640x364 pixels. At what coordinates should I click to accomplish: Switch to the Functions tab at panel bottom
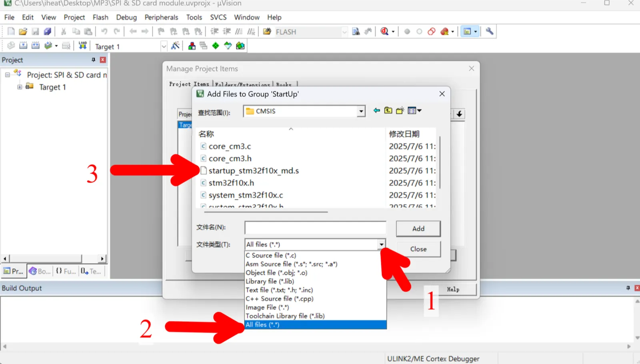tap(66, 271)
